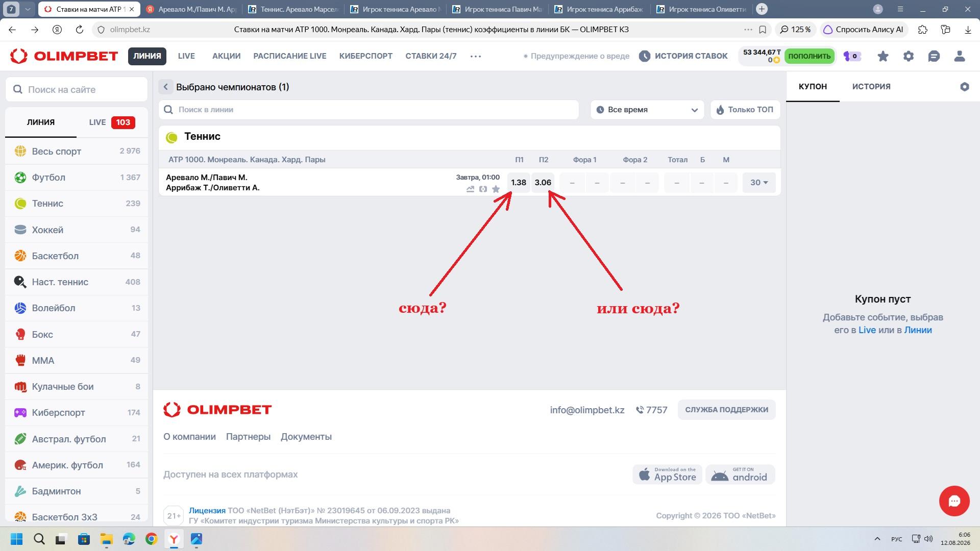The image size is (980, 551).
Task: Open the ЛИНИЯ main navigation tab
Action: [x=147, y=56]
